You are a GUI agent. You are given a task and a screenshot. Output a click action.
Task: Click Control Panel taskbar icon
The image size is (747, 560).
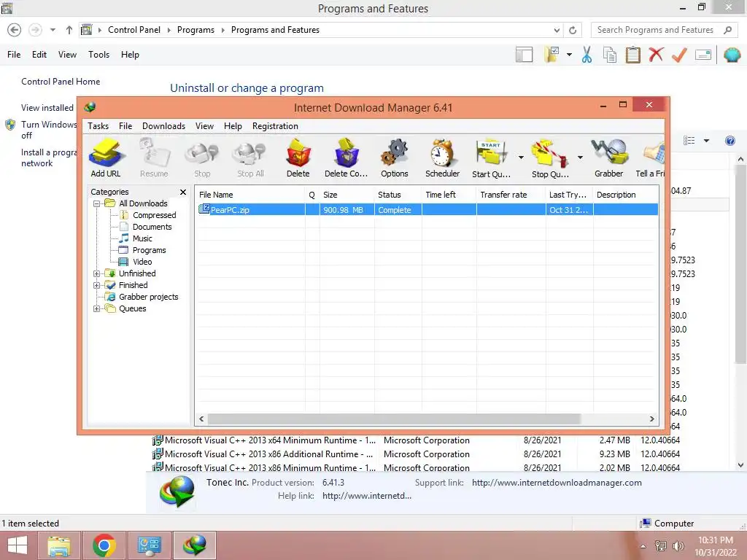click(x=149, y=545)
